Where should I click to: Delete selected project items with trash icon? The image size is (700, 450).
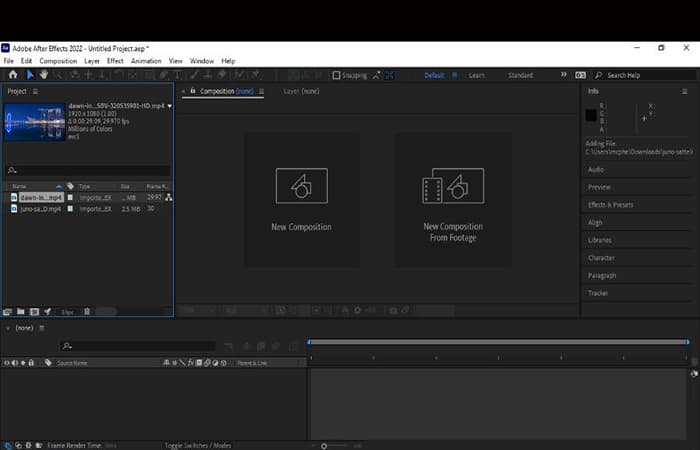pos(87,312)
